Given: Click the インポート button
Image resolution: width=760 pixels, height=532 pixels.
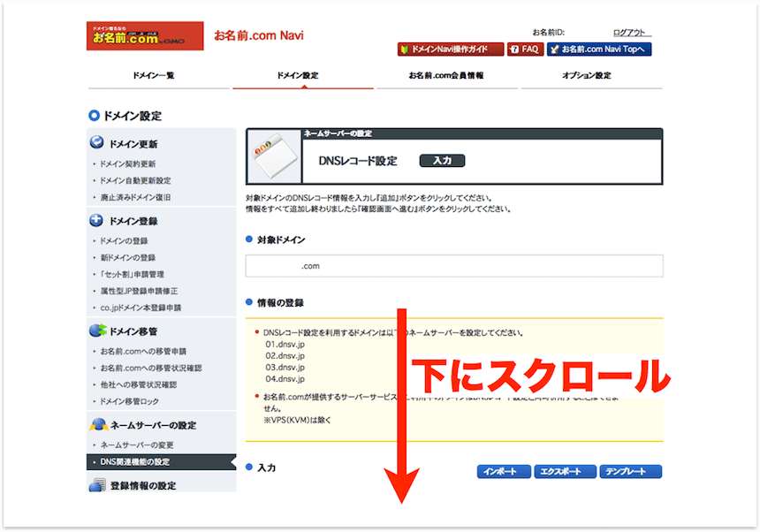Looking at the screenshot, I should 504,471.
